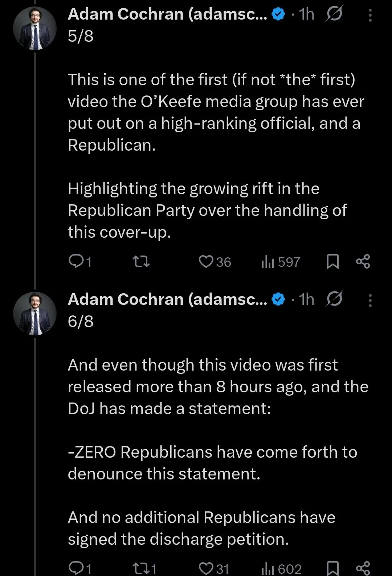
Task: Reply to the 6/8 tweet
Action: pyautogui.click(x=76, y=568)
